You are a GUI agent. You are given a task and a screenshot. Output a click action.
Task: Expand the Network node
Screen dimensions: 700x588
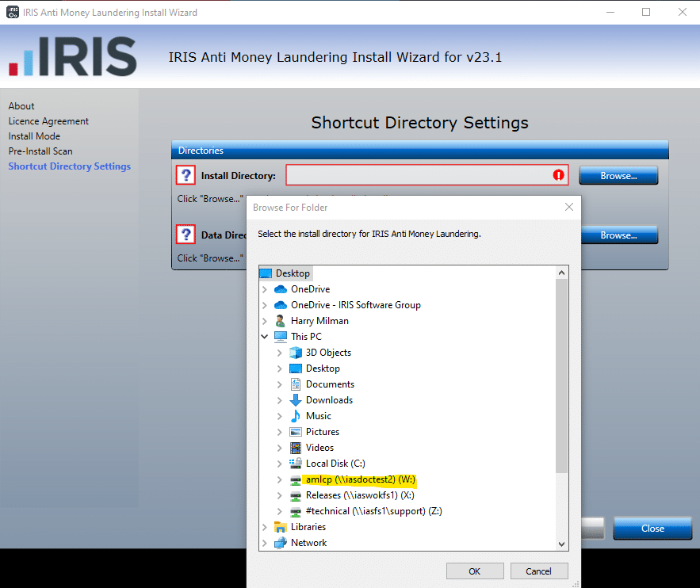click(x=265, y=543)
